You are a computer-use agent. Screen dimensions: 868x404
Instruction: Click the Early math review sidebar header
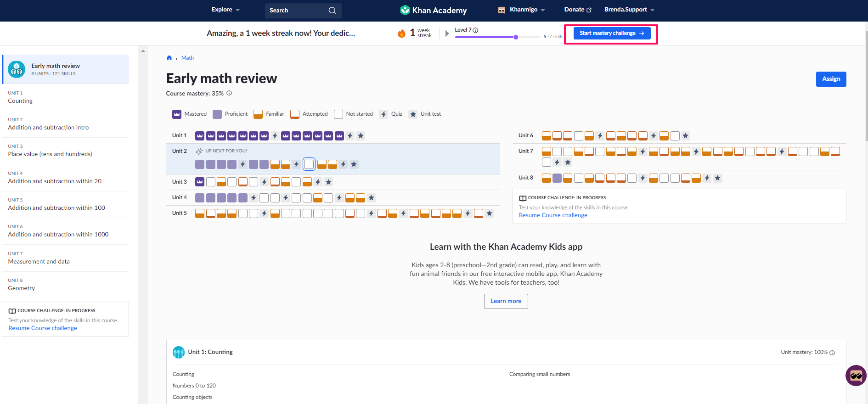[x=66, y=69]
